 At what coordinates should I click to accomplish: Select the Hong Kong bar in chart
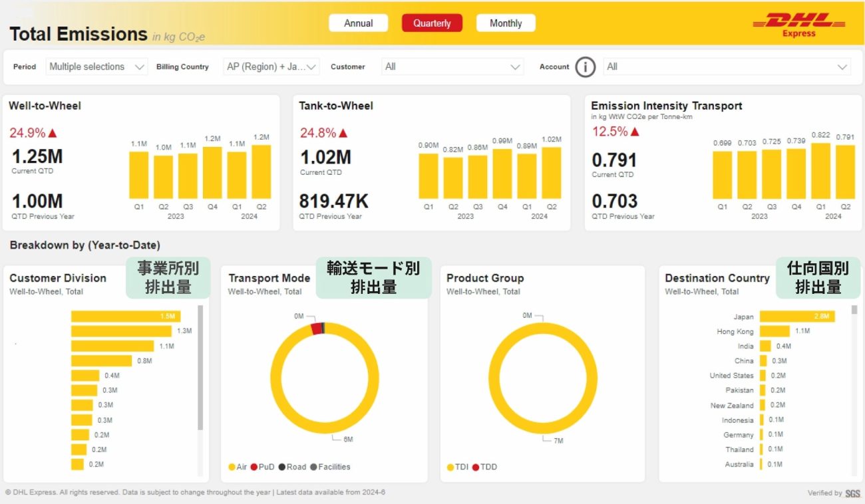point(775,331)
